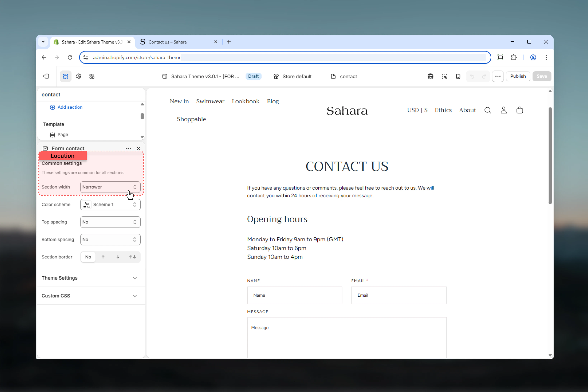Open the Sections panel icon

pos(65,76)
